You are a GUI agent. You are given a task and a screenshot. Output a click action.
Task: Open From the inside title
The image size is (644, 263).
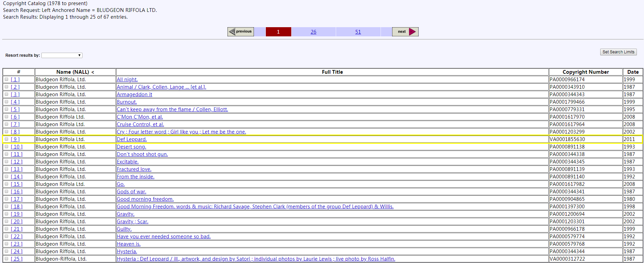135,177
